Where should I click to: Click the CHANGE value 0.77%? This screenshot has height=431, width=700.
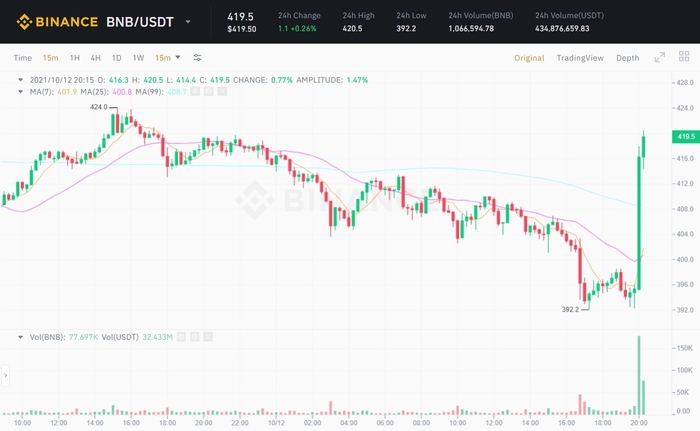coord(282,80)
